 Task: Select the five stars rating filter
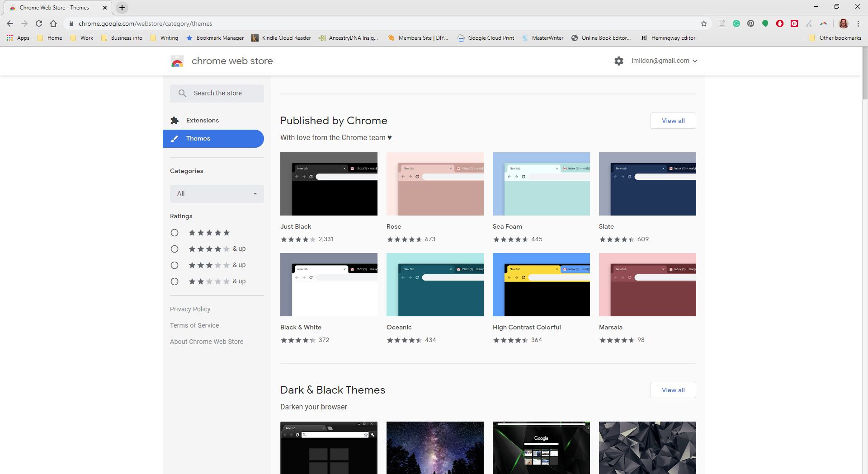(175, 233)
